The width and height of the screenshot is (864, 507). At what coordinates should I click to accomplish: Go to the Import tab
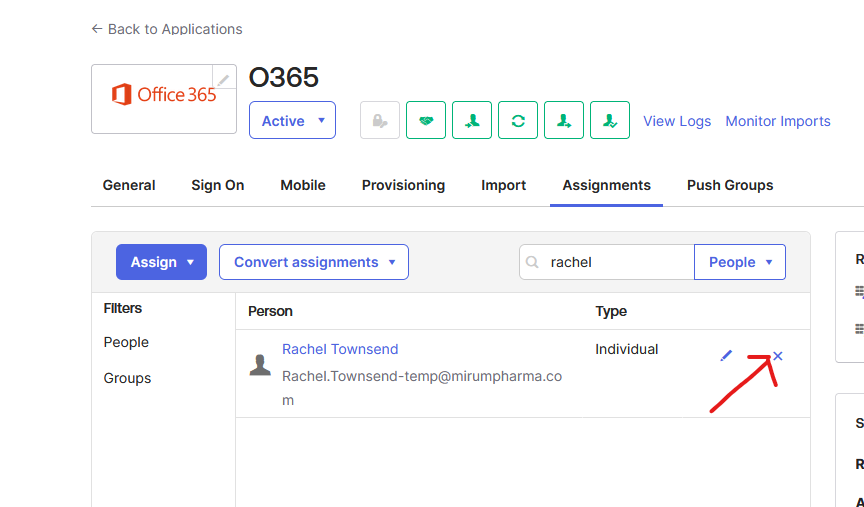(x=504, y=185)
